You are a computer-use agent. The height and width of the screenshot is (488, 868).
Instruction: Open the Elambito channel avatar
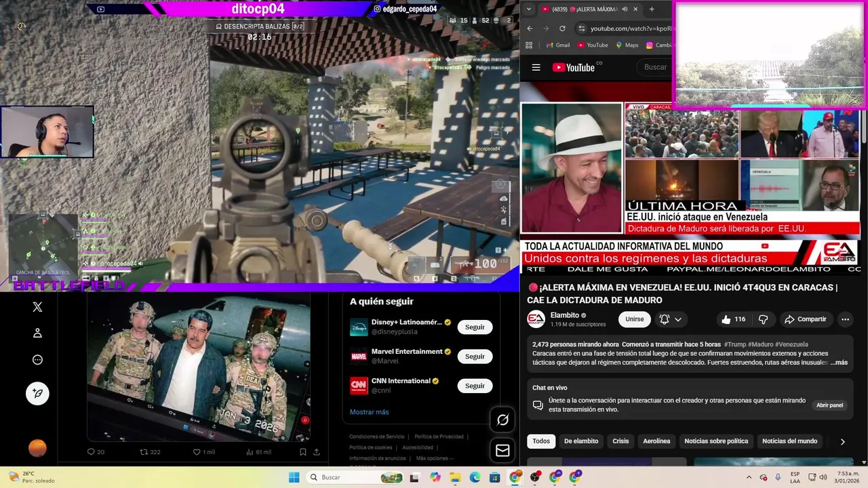pyautogui.click(x=536, y=319)
